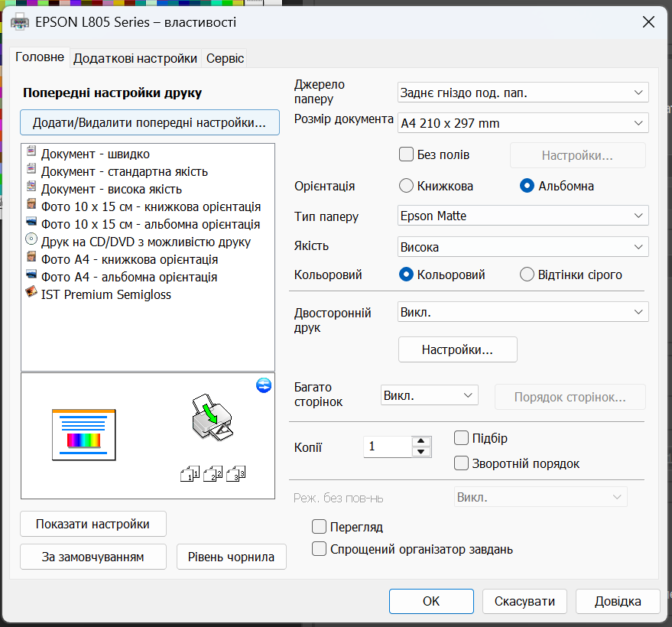
Task: Open the 'Багато сторінок' dropdown
Action: pyautogui.click(x=430, y=395)
